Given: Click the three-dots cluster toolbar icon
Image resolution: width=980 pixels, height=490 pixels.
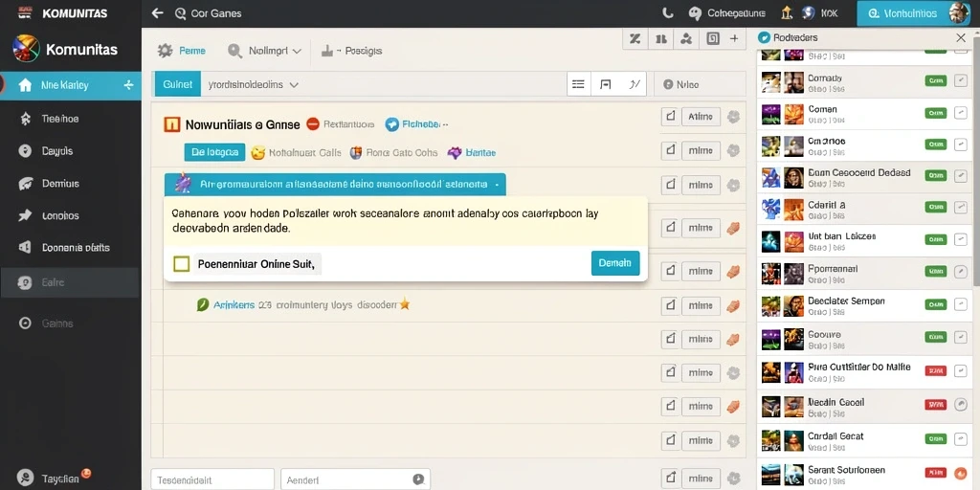Looking at the screenshot, I should click(686, 38).
